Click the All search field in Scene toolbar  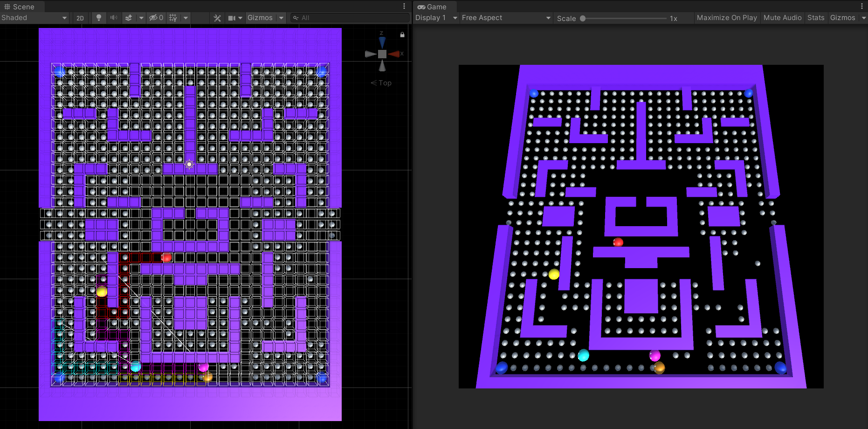click(350, 18)
